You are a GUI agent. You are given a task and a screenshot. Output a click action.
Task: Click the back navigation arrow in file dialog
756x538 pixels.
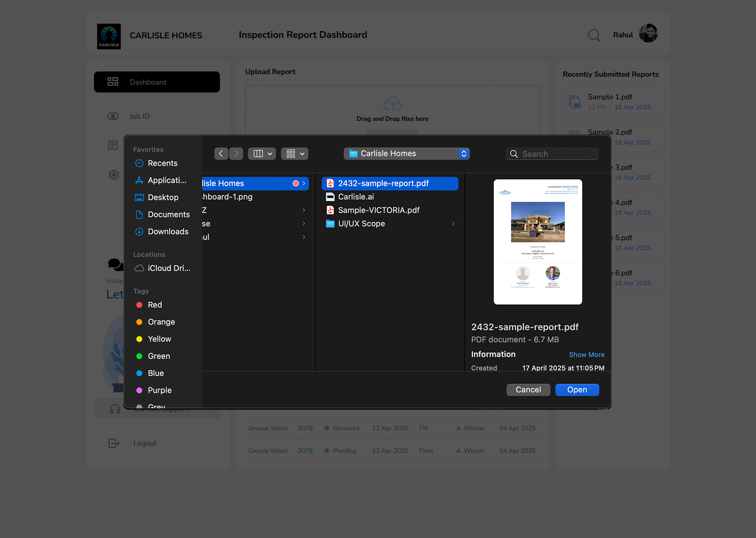click(221, 153)
